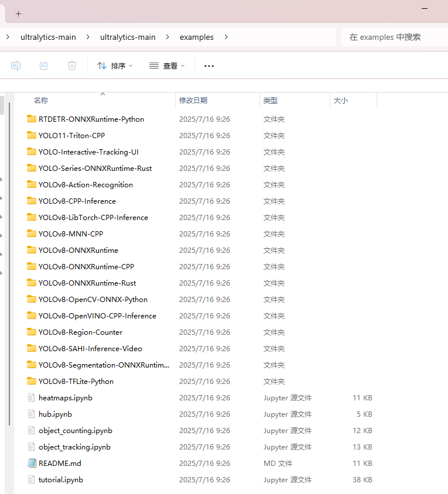Select YOLO11-Triton-CPP folder icon
The width and height of the screenshot is (448, 494).
32,135
